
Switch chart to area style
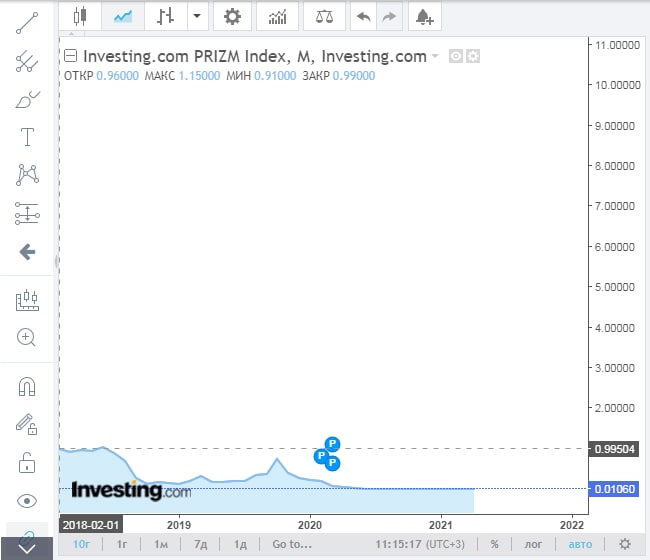pyautogui.click(x=123, y=17)
